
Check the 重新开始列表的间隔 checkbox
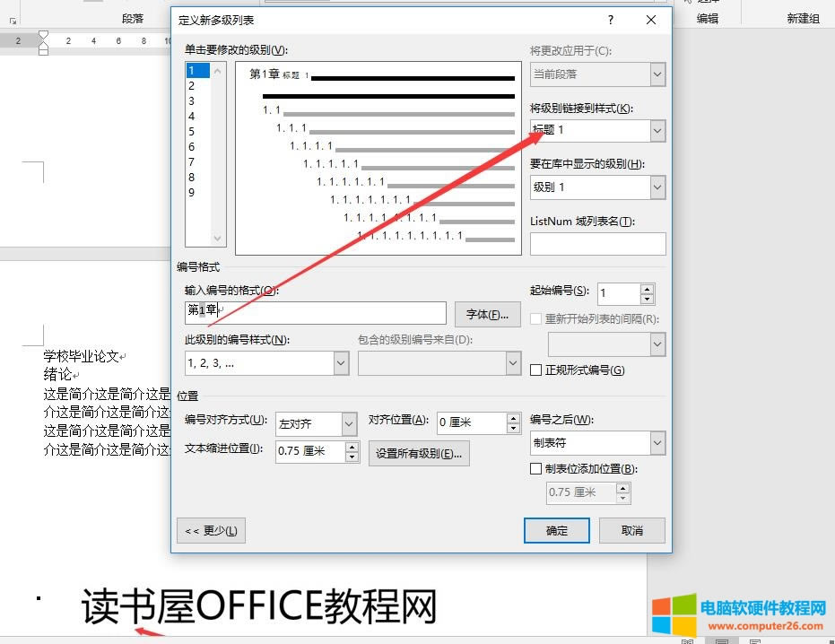point(535,318)
